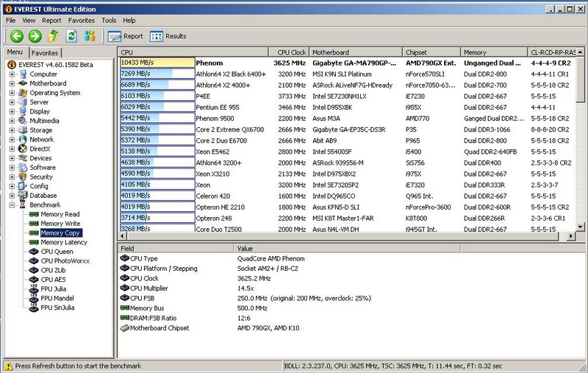Open the Report menu
This screenshot has height=373, width=588.
click(51, 21)
